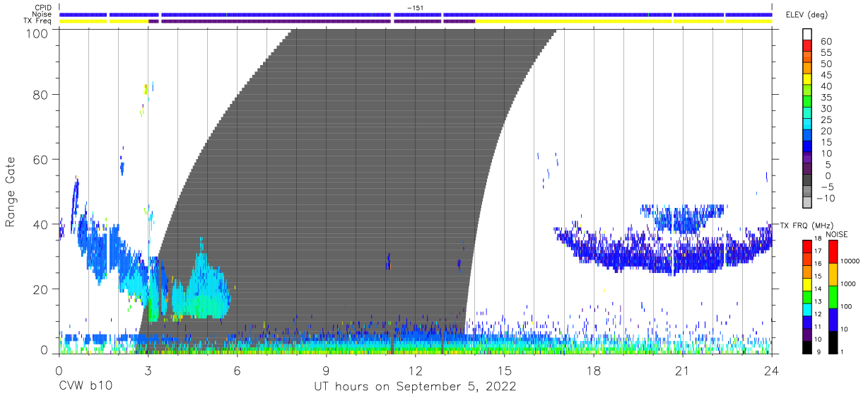Click the TX FRQ (MHz) legend title
The height and width of the screenshot is (401, 868).
pos(807,225)
